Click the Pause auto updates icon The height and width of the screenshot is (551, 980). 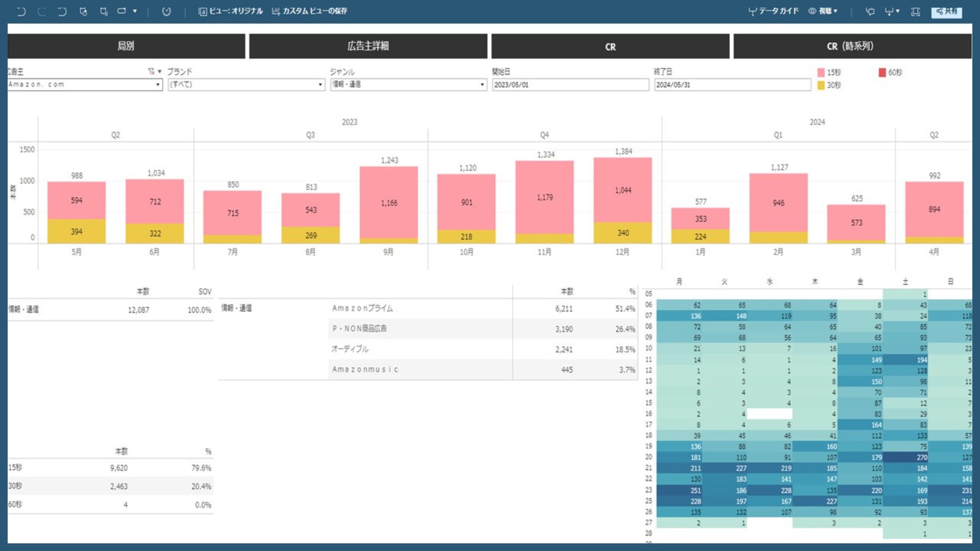pos(104,11)
